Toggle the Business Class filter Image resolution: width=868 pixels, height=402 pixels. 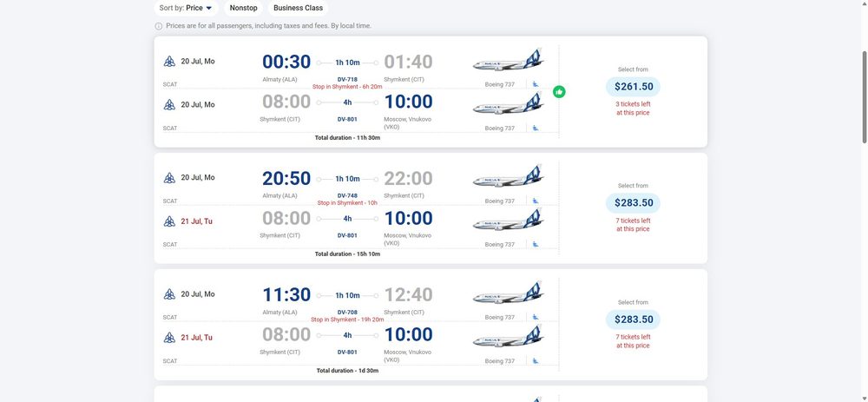[x=298, y=8]
